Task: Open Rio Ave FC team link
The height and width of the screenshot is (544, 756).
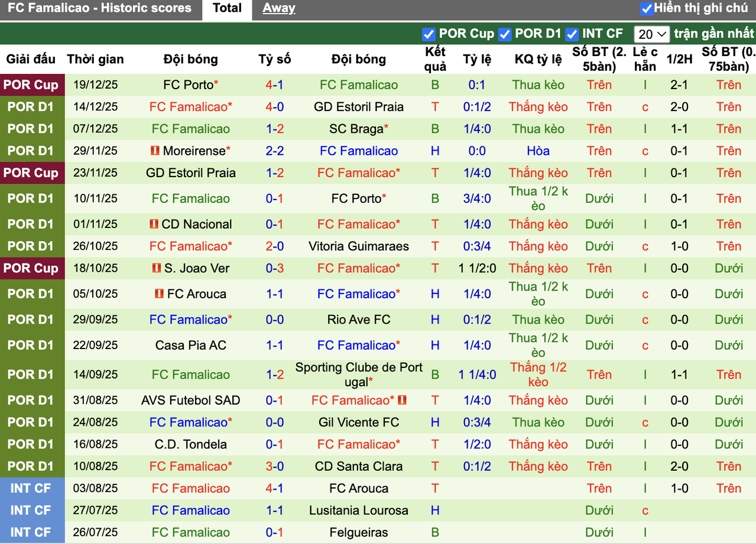Action: click(x=359, y=320)
